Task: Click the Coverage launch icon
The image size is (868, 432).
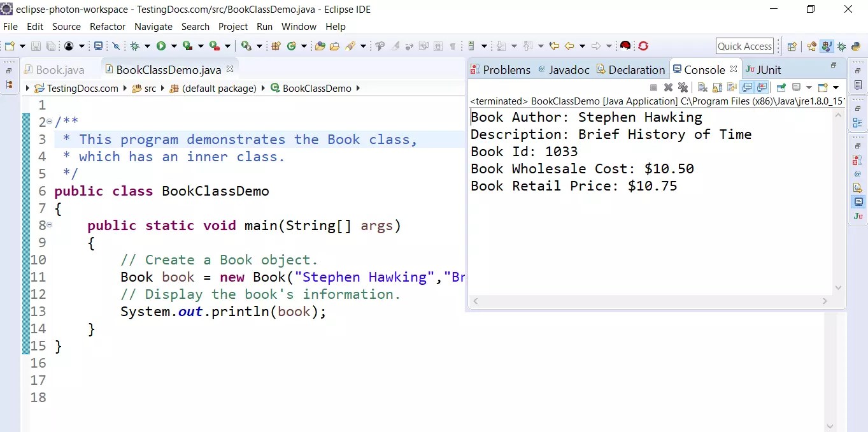Action: (x=189, y=46)
